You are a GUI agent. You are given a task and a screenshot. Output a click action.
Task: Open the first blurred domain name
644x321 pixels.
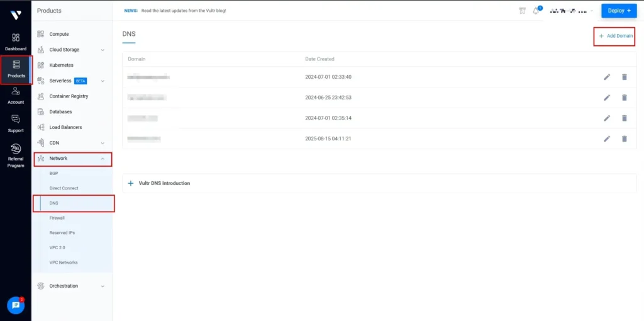pos(148,77)
